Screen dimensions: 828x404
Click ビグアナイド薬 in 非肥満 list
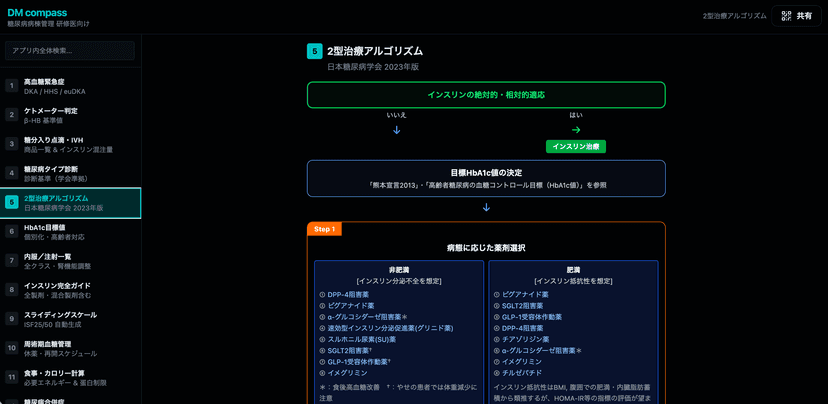tap(351, 305)
